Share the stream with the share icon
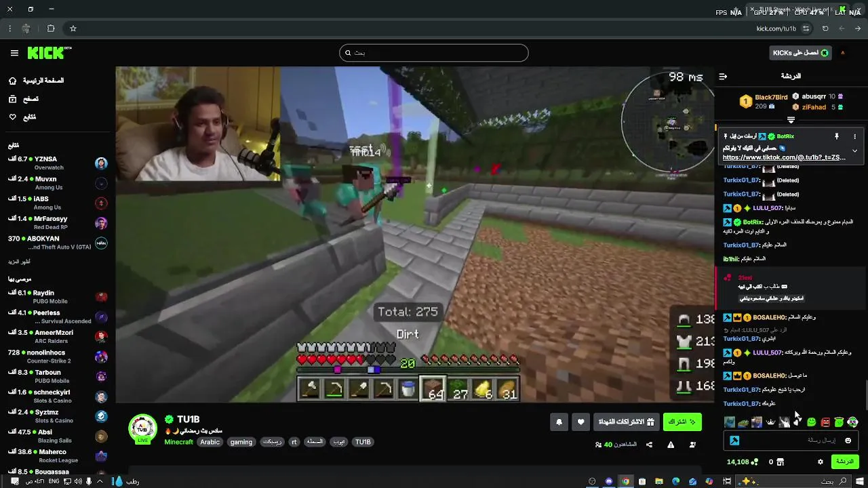Image resolution: width=868 pixels, height=488 pixels. 649,445
